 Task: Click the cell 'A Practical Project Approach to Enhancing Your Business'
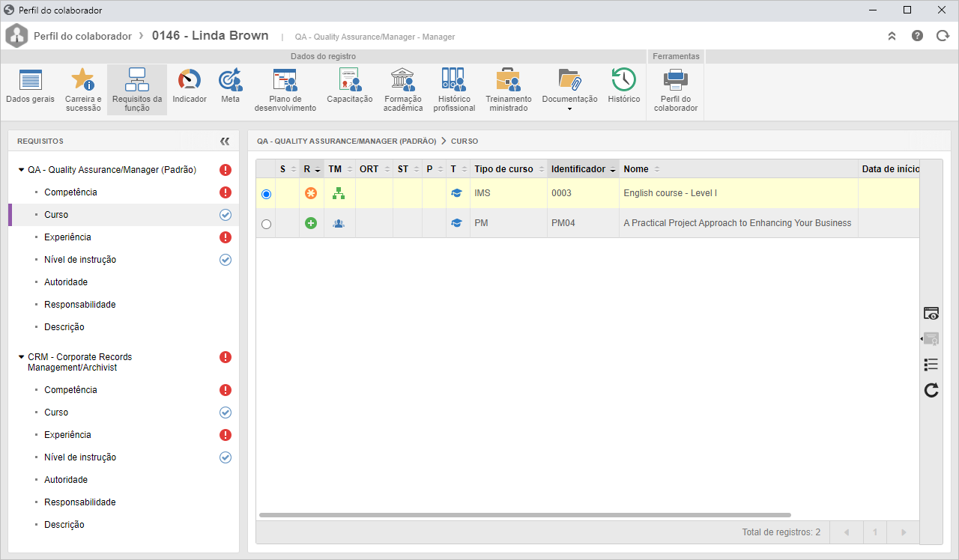738,223
